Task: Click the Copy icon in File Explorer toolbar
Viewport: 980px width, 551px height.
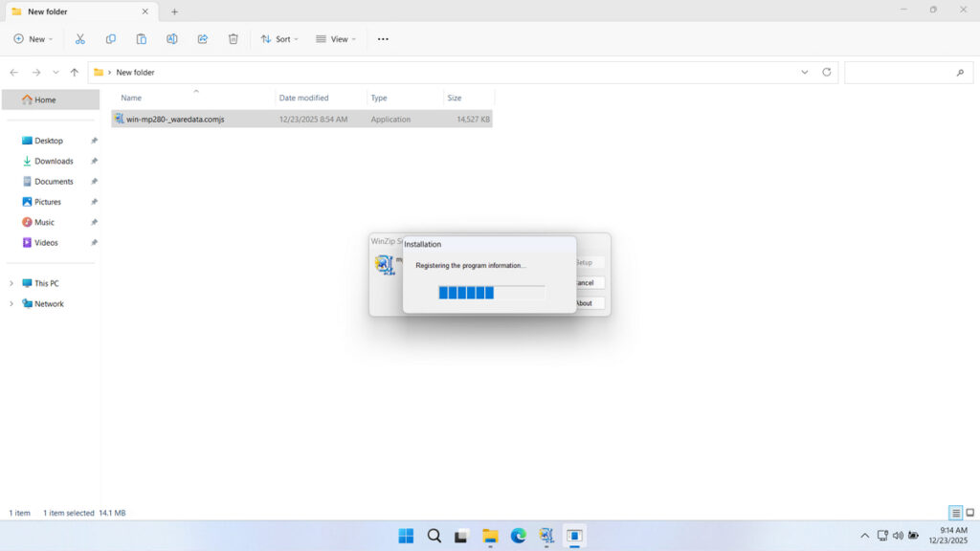Action: (x=111, y=38)
